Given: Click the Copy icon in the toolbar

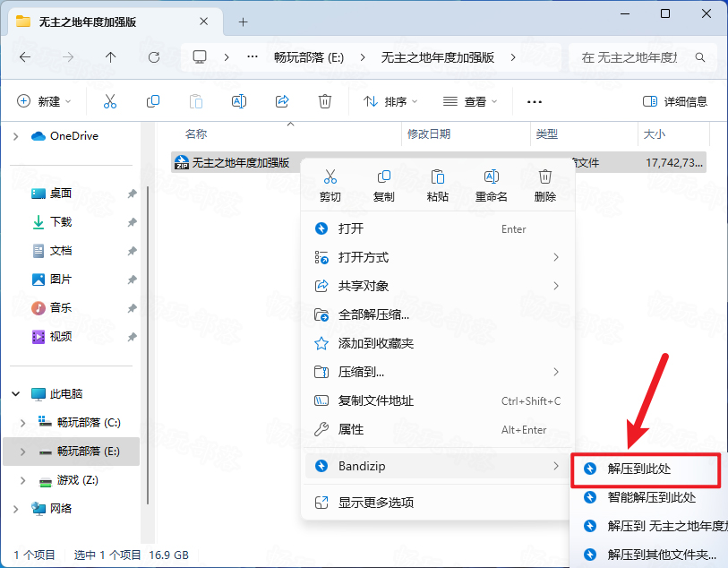Looking at the screenshot, I should [153, 101].
